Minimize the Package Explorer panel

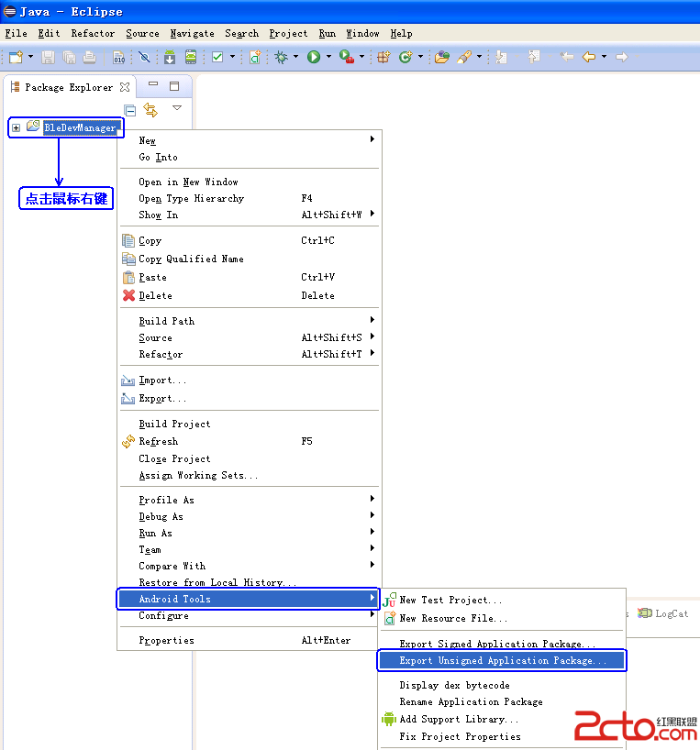pyautogui.click(x=153, y=84)
